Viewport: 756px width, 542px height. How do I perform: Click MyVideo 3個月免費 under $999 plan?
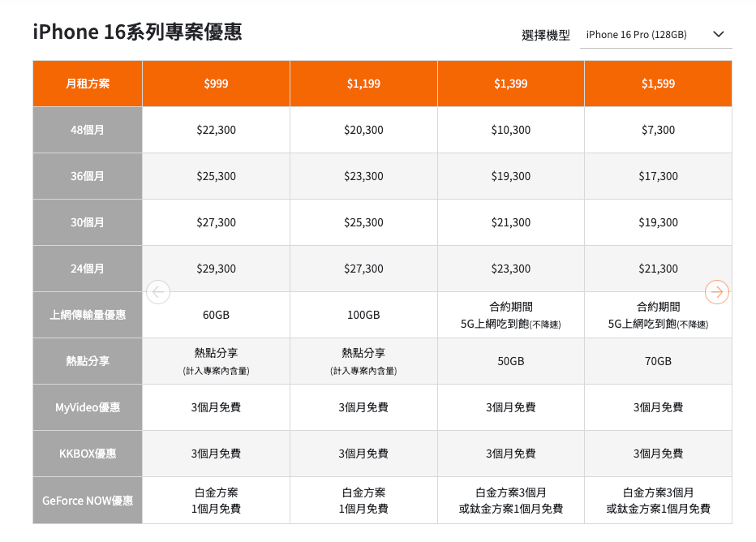tap(216, 407)
